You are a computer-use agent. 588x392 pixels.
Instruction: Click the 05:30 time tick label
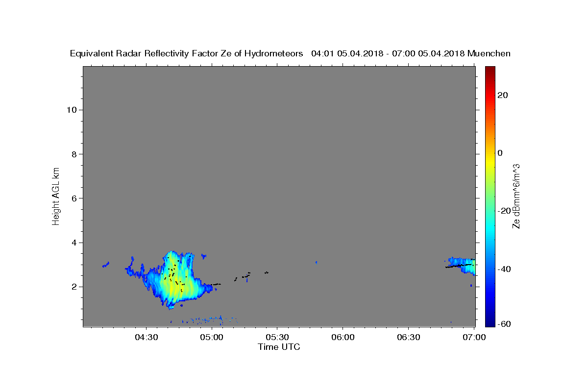tap(277, 337)
